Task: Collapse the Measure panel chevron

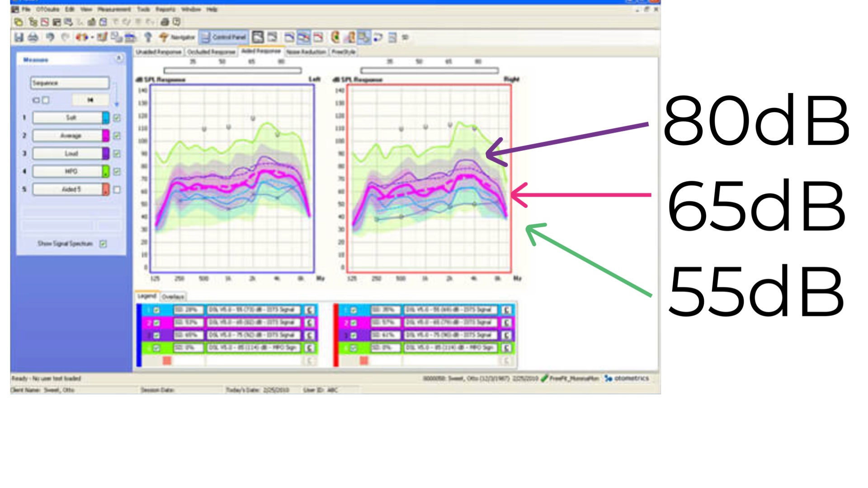Action: [x=119, y=58]
